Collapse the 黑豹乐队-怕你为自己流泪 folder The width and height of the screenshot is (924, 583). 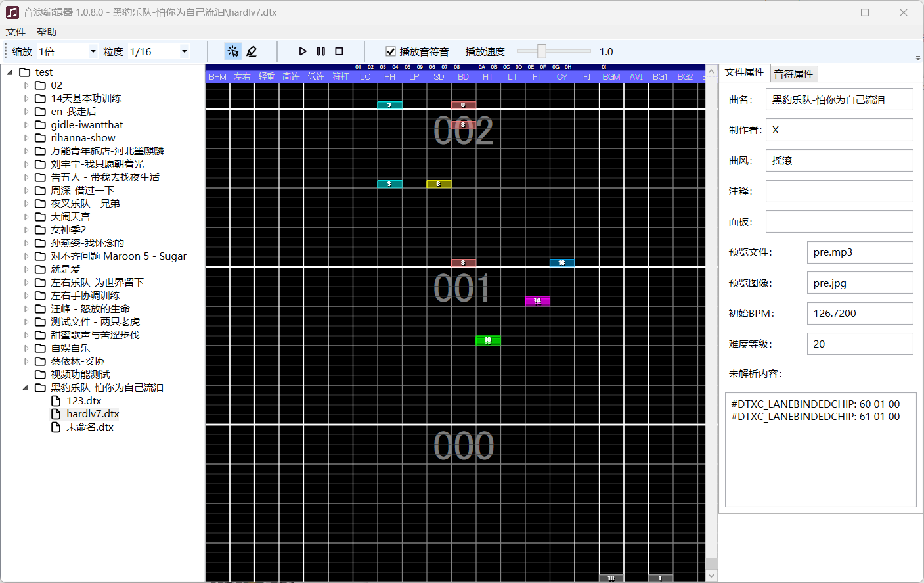[x=26, y=388]
